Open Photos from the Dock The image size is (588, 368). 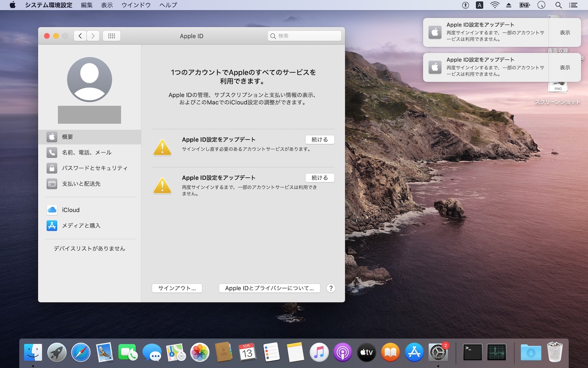coord(200,352)
